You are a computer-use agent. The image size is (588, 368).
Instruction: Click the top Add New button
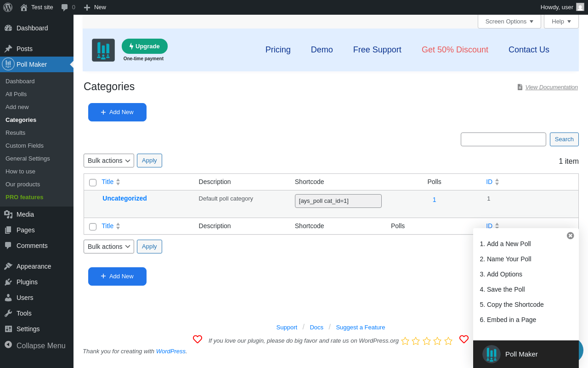pyautogui.click(x=117, y=112)
